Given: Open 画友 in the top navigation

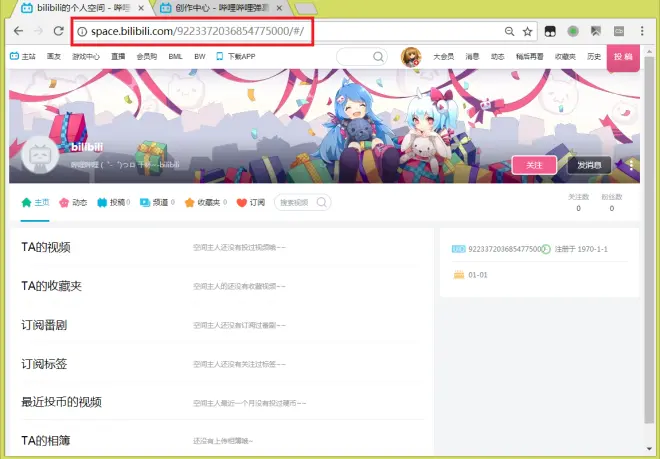Looking at the screenshot, I should [54, 56].
